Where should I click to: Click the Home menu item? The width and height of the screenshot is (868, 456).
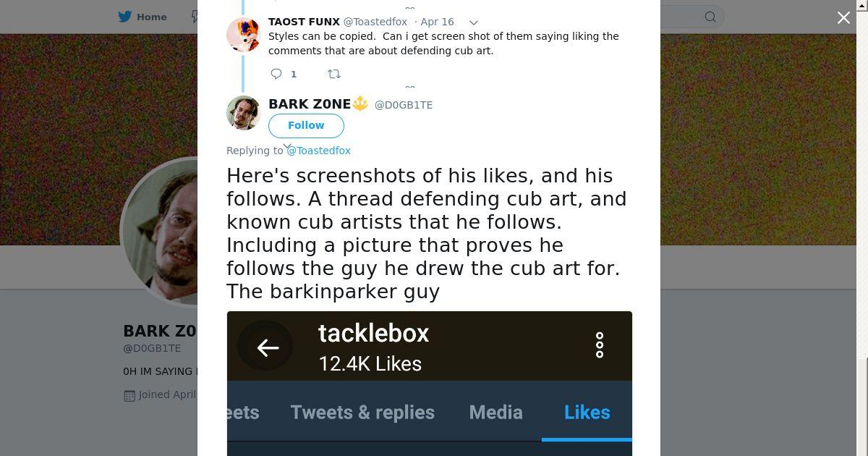point(142,17)
